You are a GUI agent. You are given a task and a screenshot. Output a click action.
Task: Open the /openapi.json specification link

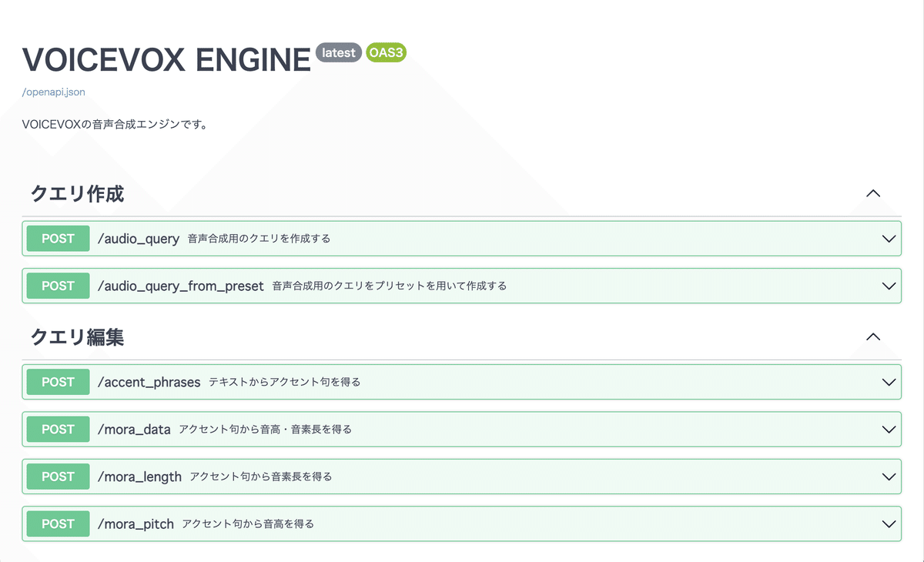click(x=53, y=92)
